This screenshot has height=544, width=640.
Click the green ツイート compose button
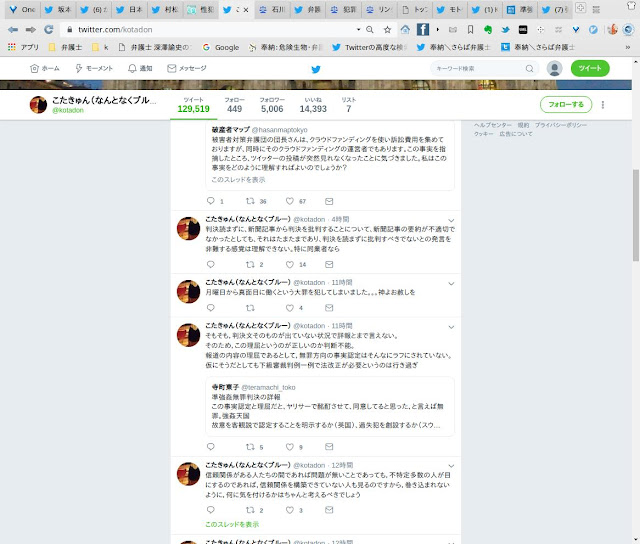pos(590,68)
